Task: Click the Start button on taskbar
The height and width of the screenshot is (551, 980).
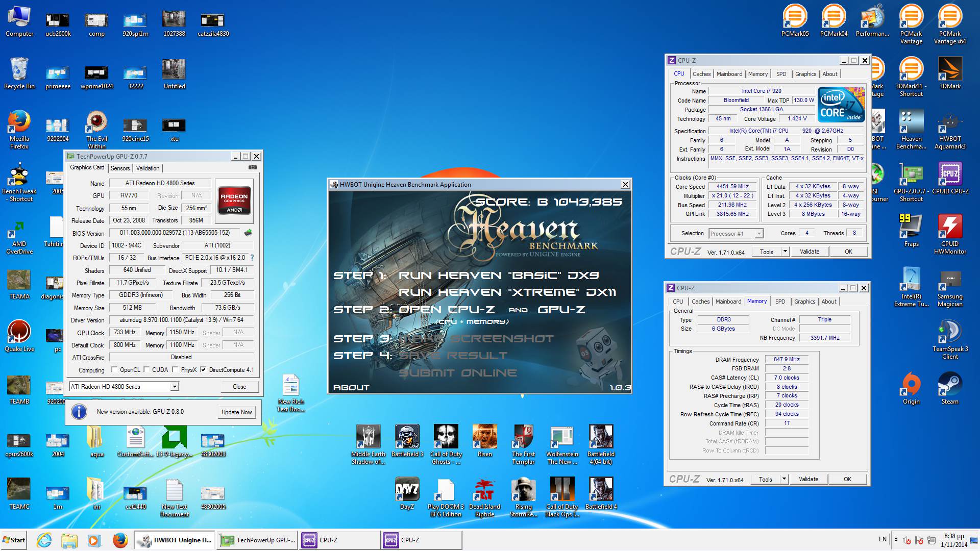Action: pyautogui.click(x=14, y=540)
